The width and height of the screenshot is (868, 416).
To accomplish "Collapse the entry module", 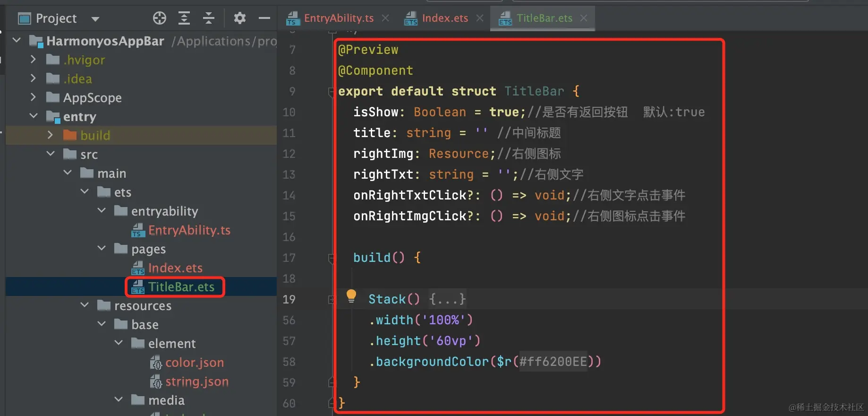I will 34,116.
